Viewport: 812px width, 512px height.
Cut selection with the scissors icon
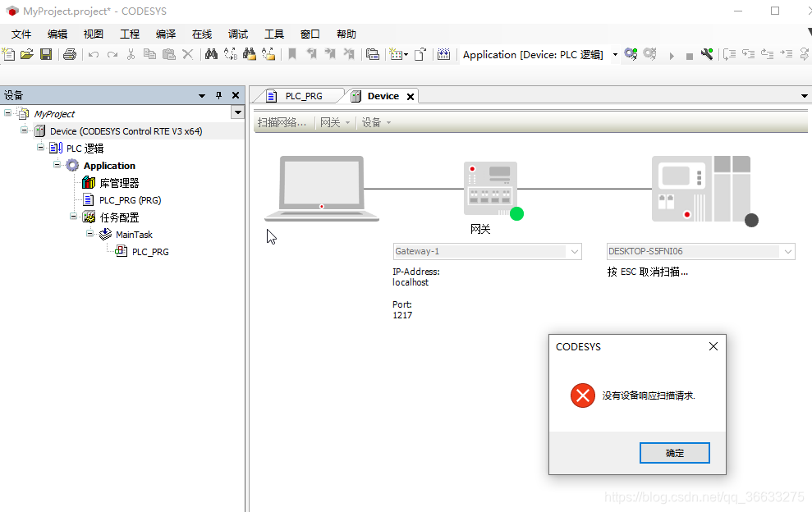point(131,54)
